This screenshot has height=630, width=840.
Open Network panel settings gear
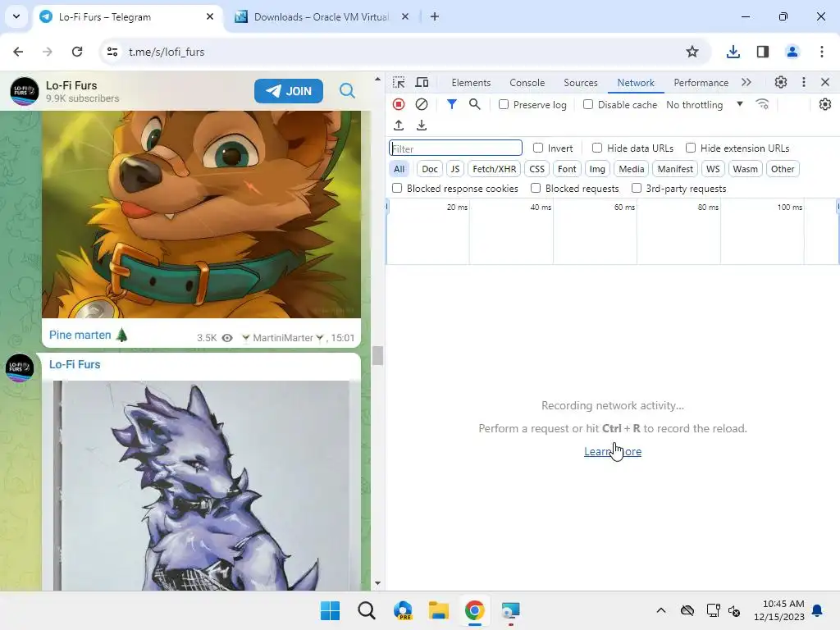(825, 104)
